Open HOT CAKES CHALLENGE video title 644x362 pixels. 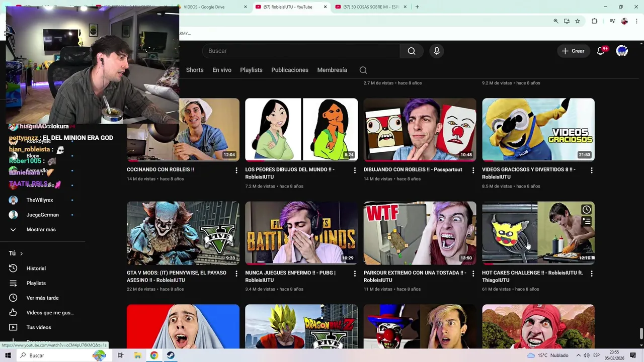coord(532,277)
